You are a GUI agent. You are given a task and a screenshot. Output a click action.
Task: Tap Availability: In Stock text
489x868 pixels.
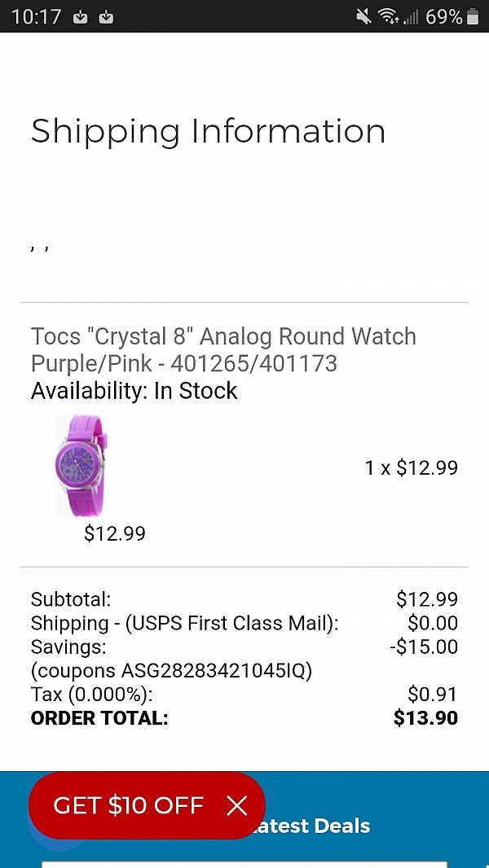[x=134, y=391]
